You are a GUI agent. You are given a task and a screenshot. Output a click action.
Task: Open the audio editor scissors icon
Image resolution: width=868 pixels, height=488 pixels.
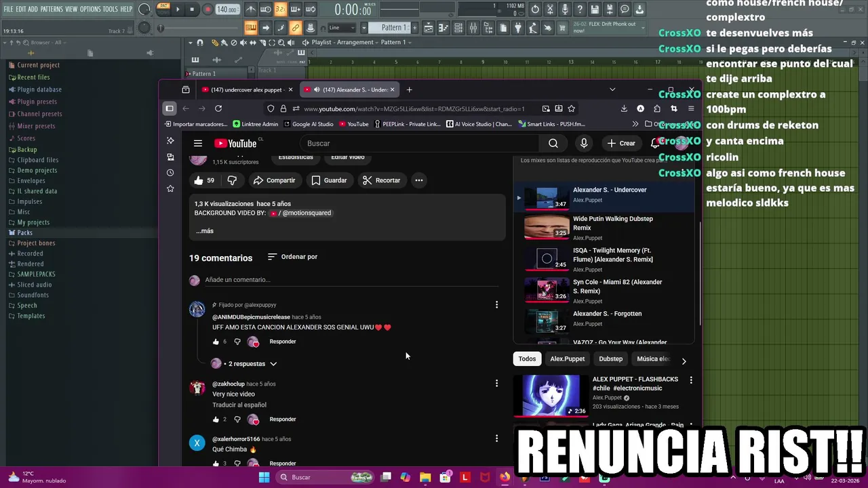[549, 9]
